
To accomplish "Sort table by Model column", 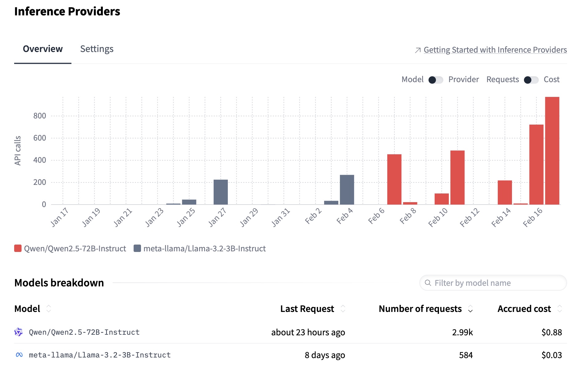I will [x=49, y=309].
